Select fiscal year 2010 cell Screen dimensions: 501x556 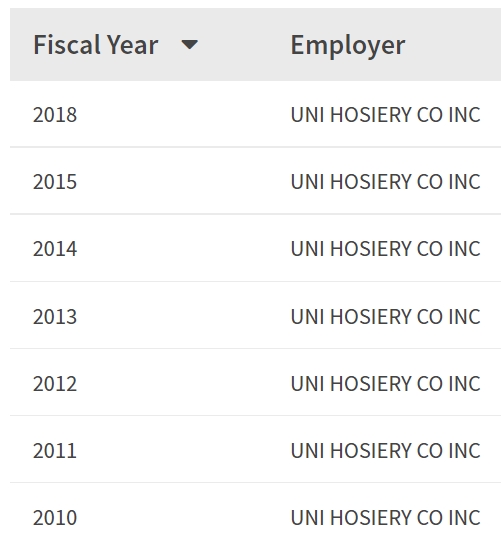tap(55, 517)
